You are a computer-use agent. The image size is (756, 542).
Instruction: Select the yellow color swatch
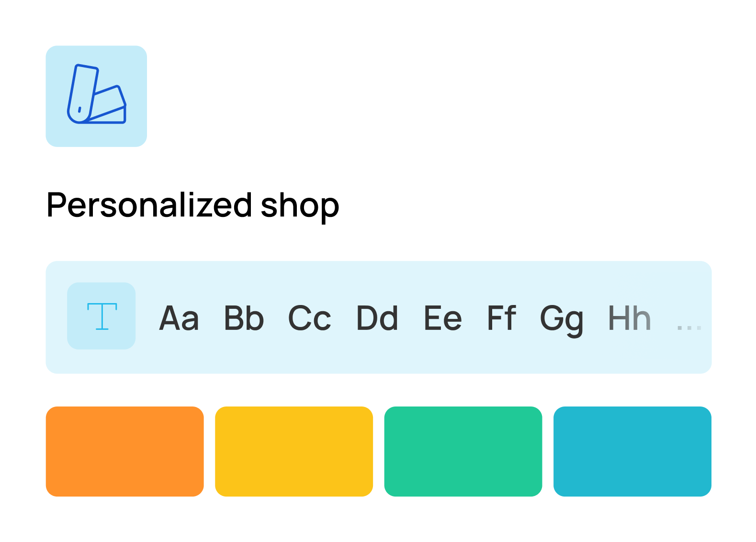coord(294,452)
